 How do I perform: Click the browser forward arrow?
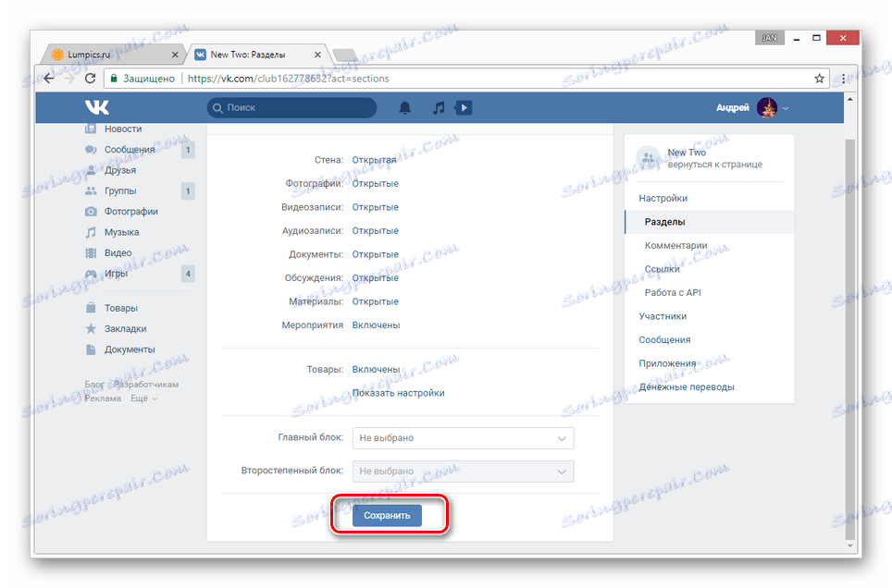pos(69,78)
